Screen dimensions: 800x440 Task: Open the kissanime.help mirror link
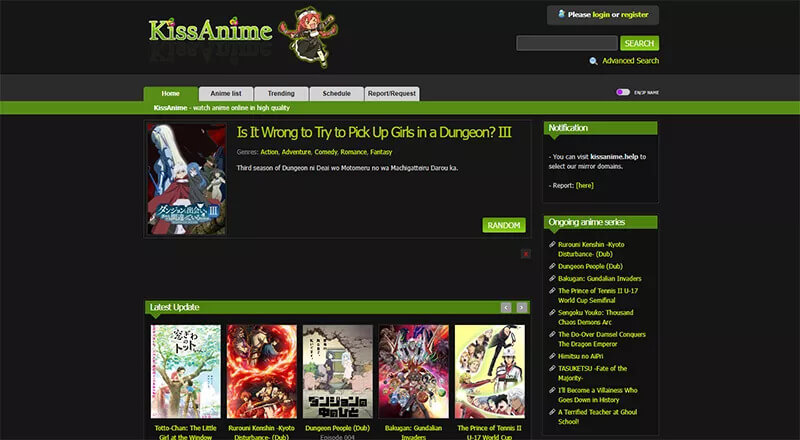(x=614, y=157)
